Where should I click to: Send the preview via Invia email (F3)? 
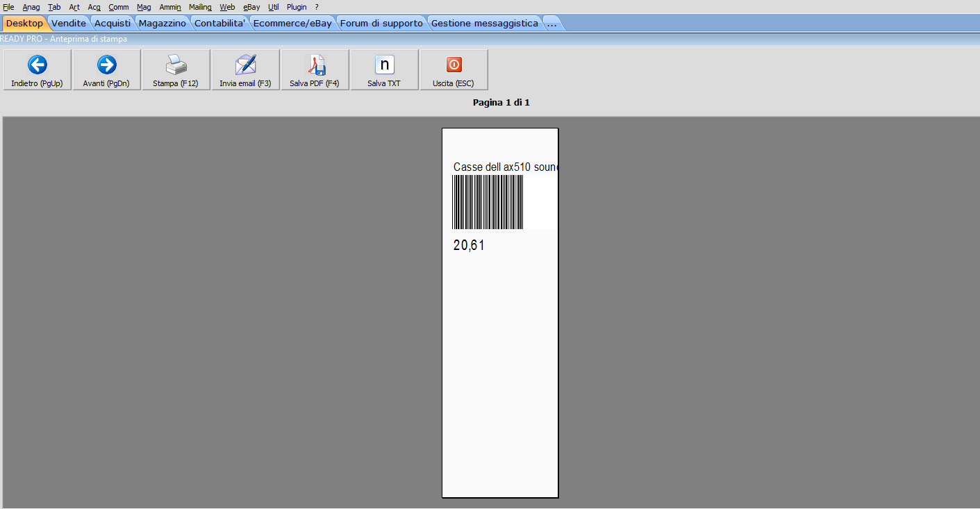point(246,69)
